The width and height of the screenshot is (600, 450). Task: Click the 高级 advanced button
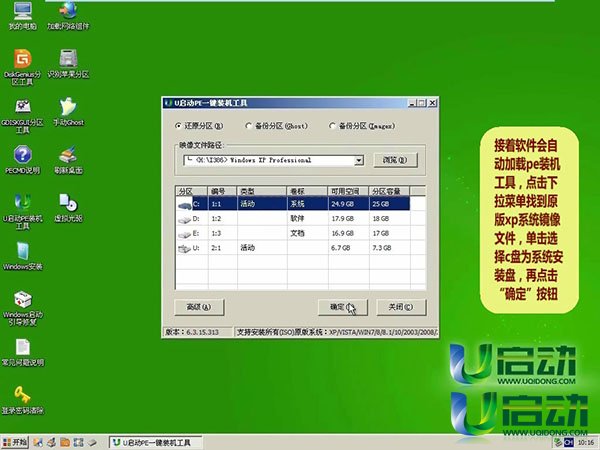pos(199,307)
